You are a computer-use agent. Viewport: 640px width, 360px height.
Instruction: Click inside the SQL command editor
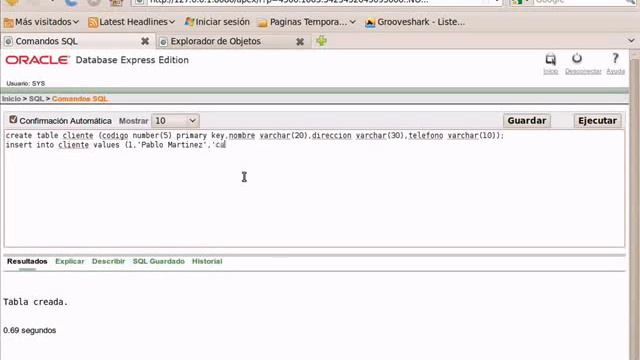314,189
